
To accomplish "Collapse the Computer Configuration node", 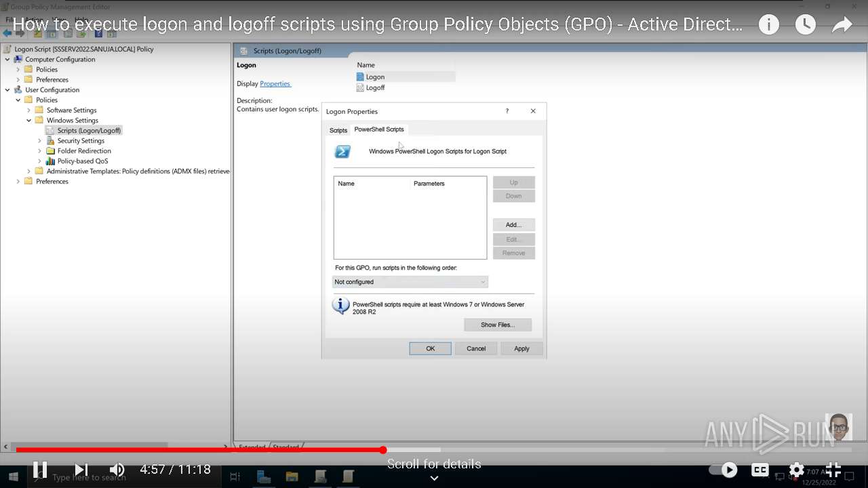I will (7, 59).
